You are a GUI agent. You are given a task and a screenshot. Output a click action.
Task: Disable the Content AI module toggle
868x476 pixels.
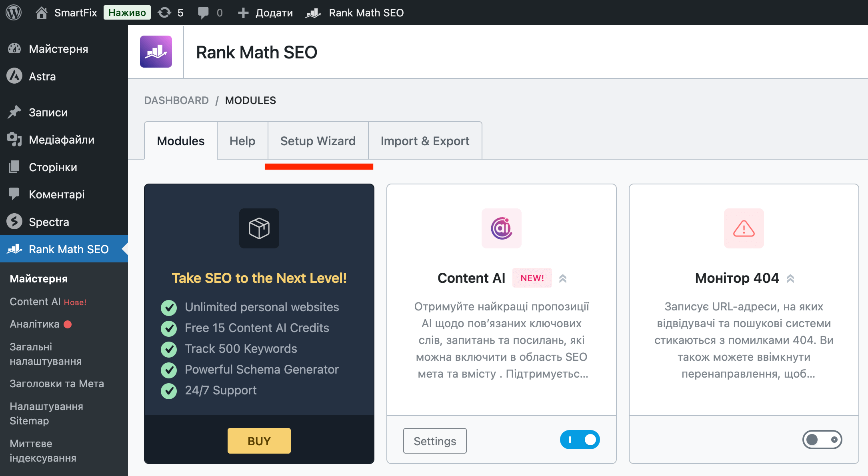[x=580, y=440]
